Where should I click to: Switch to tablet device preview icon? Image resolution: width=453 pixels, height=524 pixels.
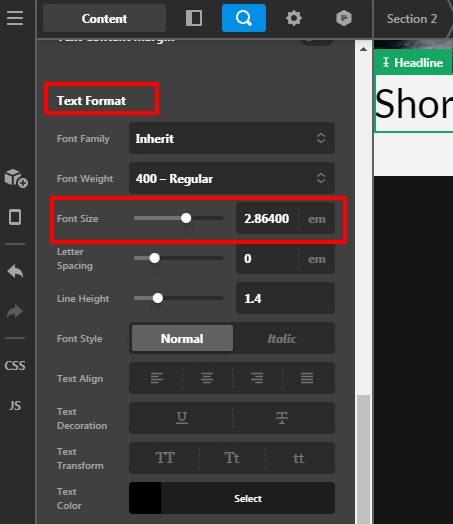(15, 217)
